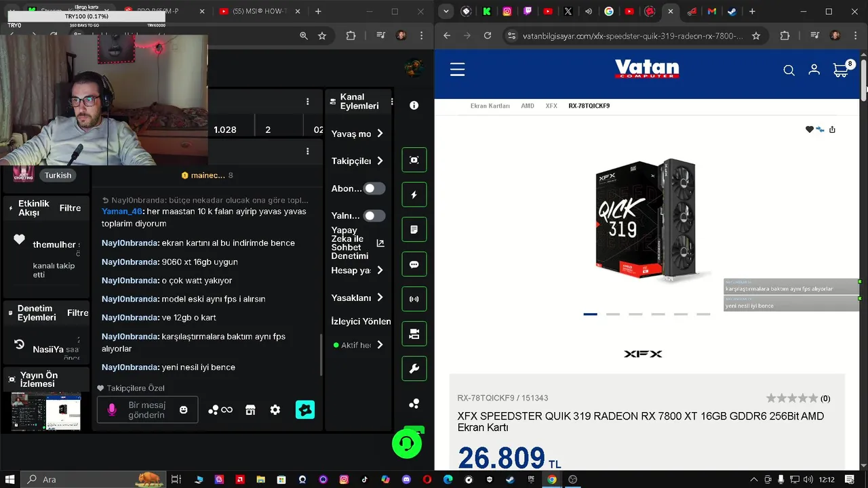The image size is (868, 488).
Task: Select the last carousel image indicator
Action: [x=703, y=314]
